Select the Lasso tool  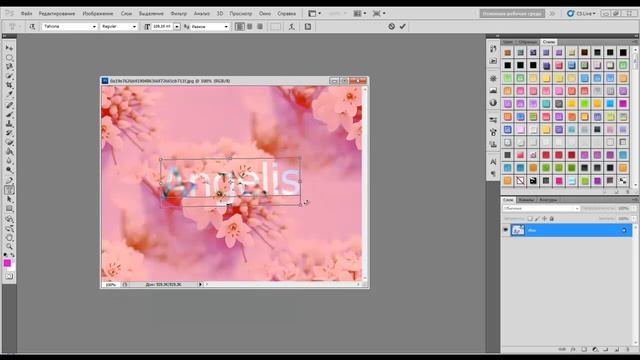point(9,67)
